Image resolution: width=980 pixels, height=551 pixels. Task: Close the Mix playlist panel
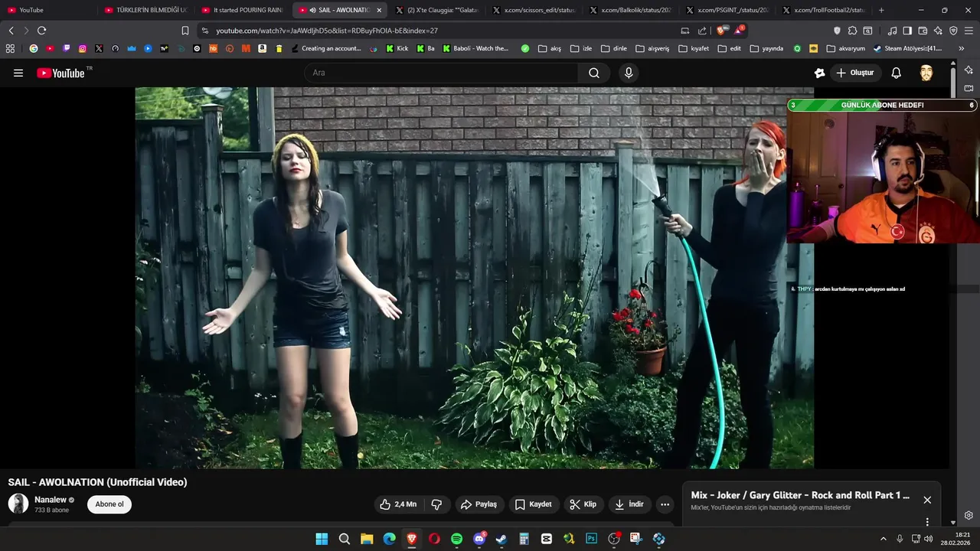(927, 500)
